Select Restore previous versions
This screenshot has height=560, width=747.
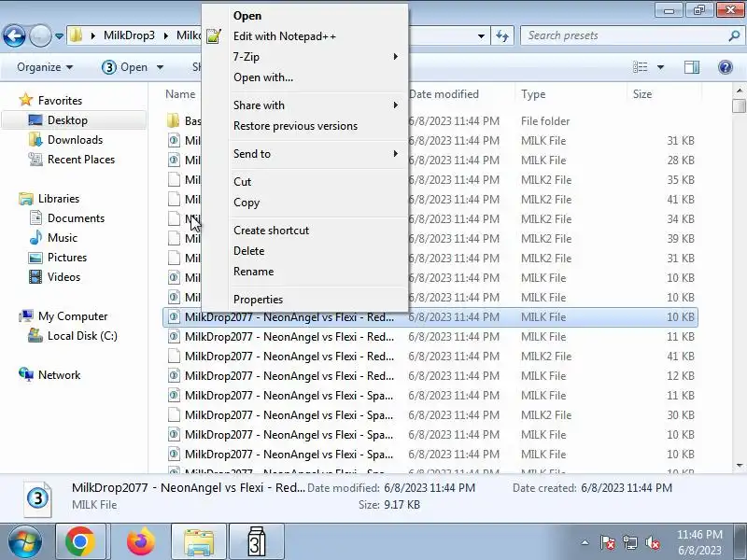coord(305,126)
